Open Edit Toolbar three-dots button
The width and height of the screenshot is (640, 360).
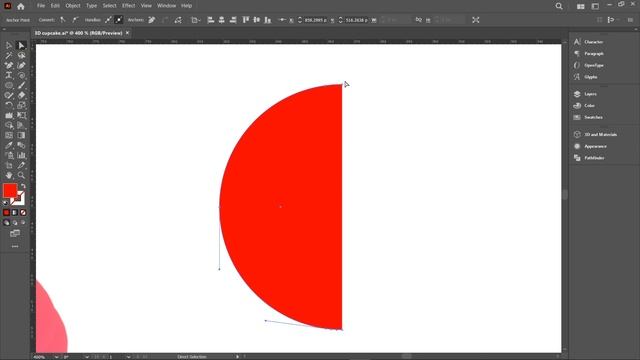[x=15, y=247]
